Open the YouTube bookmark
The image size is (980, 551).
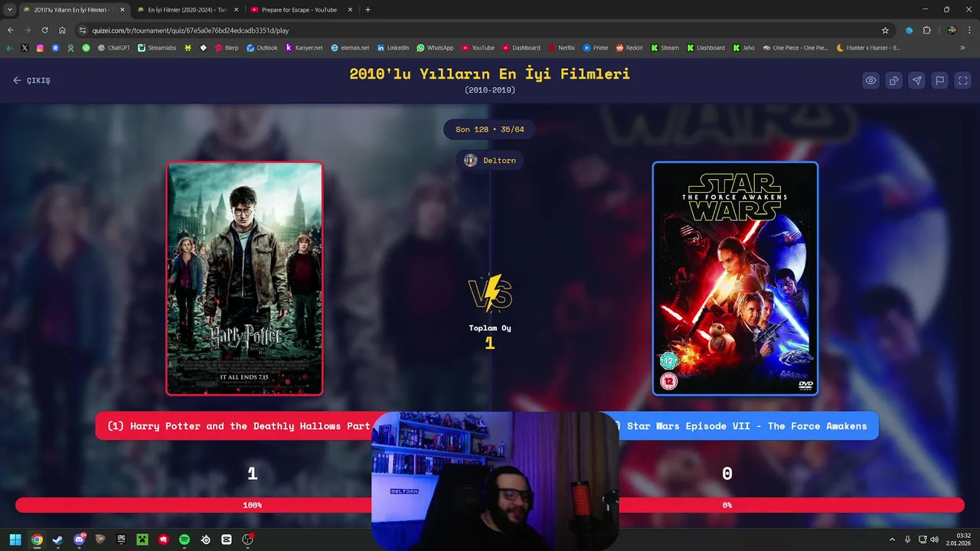(x=478, y=47)
